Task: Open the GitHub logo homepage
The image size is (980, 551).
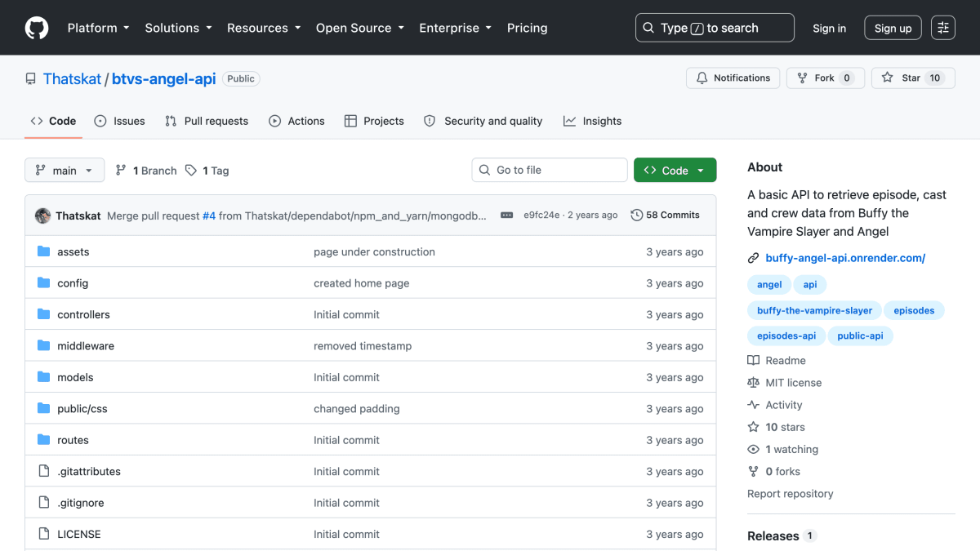Action: 37,28
